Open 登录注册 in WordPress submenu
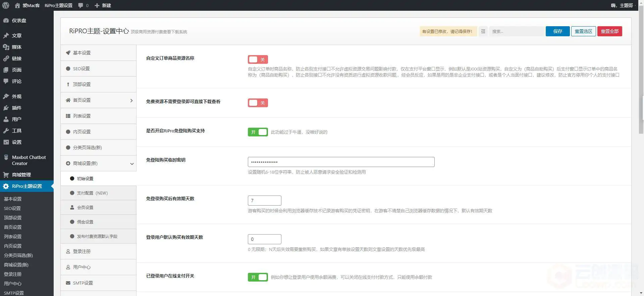The width and height of the screenshot is (644, 296). click(x=13, y=274)
